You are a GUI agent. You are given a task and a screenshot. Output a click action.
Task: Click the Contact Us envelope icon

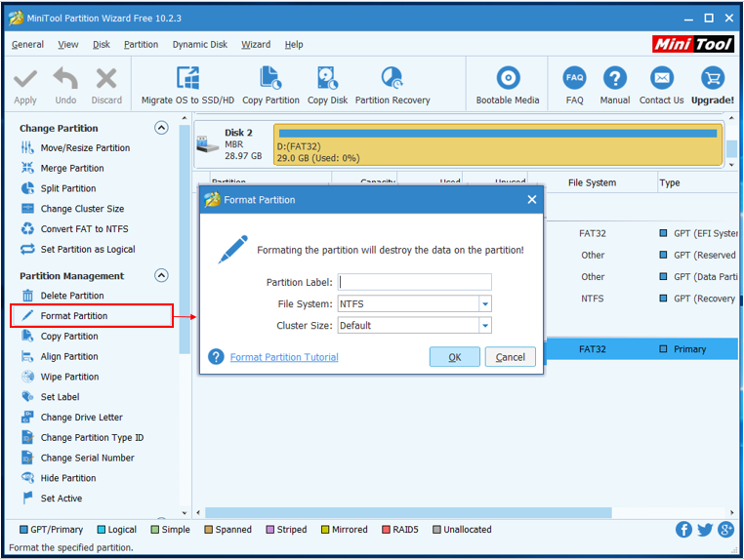click(x=662, y=78)
